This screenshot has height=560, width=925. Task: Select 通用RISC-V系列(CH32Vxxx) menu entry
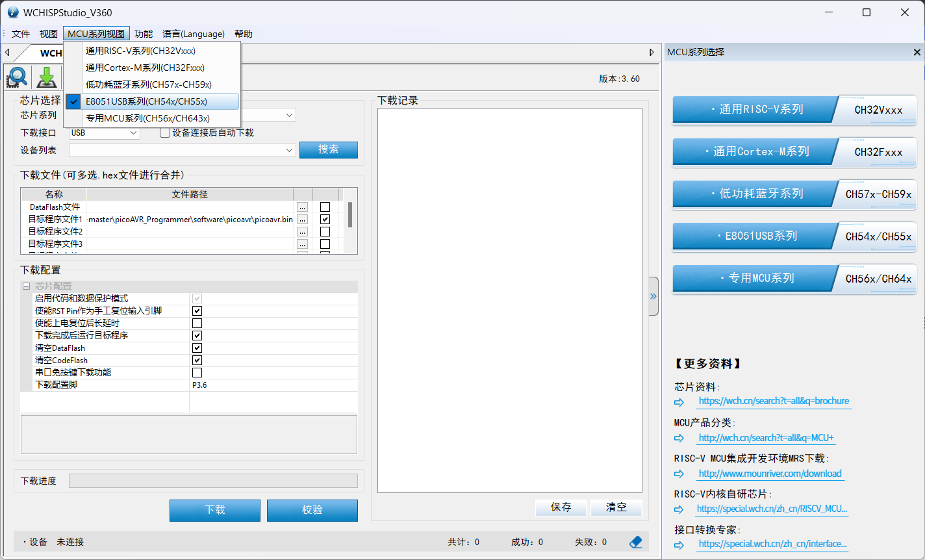(x=140, y=51)
